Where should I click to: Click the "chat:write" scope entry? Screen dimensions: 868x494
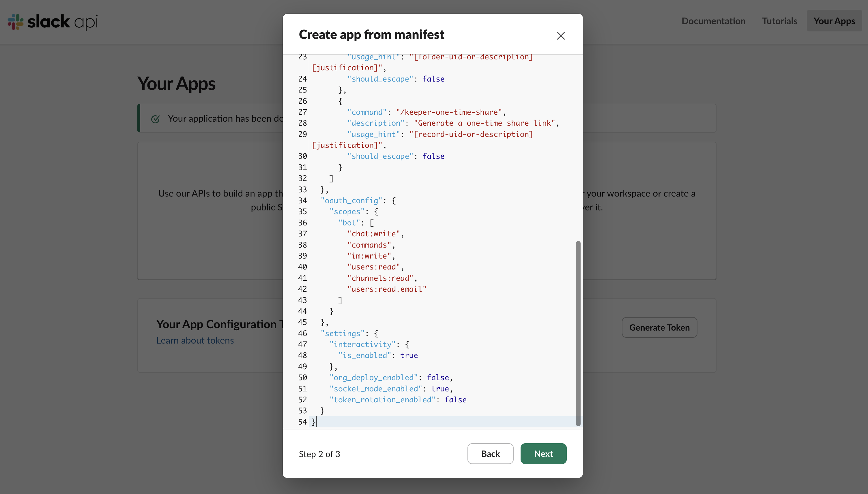pos(374,234)
